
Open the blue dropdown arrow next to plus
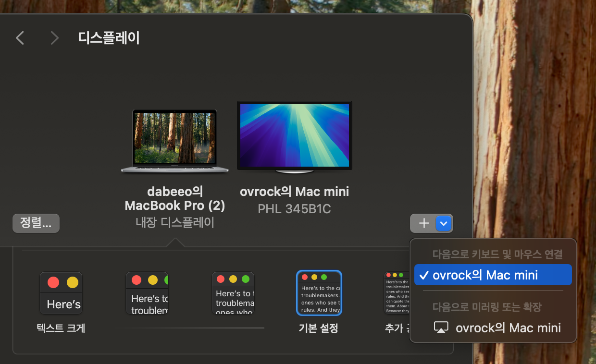(x=444, y=223)
